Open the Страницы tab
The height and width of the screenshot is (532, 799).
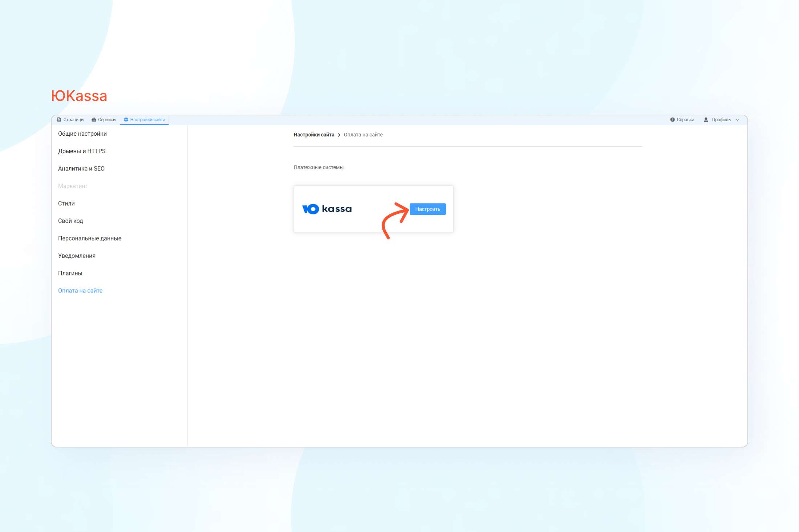(x=71, y=120)
